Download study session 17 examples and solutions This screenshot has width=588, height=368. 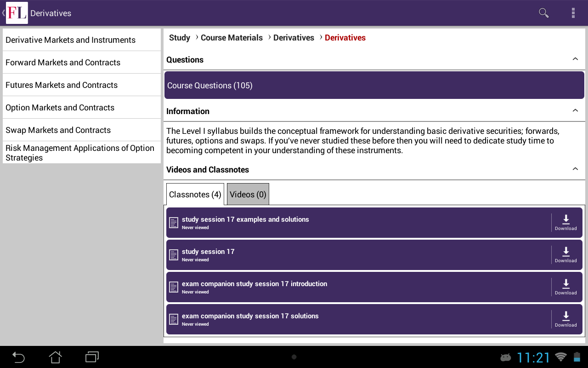coord(565,223)
